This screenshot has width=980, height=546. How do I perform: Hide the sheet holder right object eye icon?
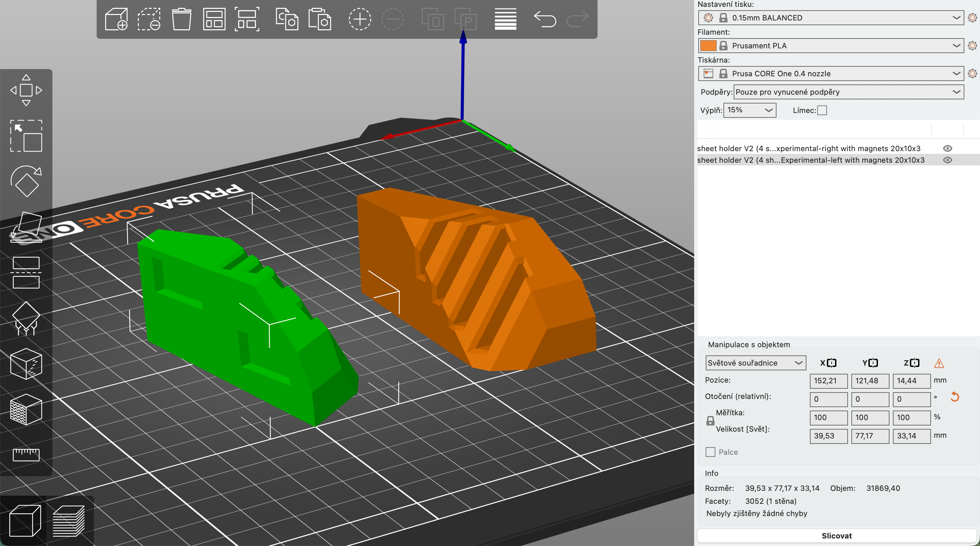point(947,148)
